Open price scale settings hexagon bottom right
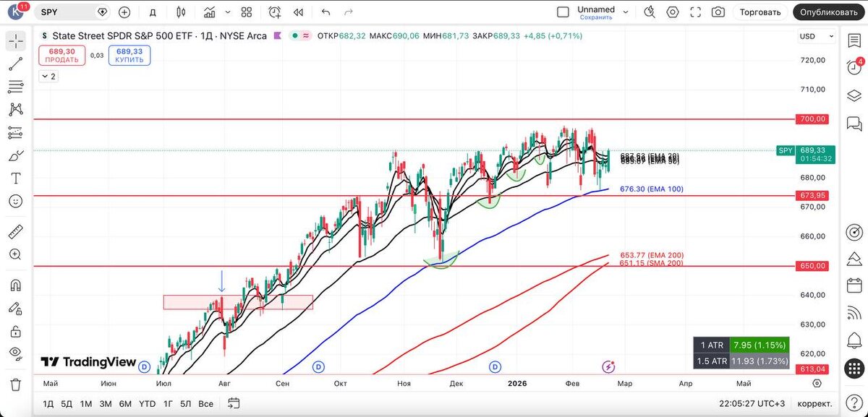The height and width of the screenshot is (417, 868). (x=817, y=383)
